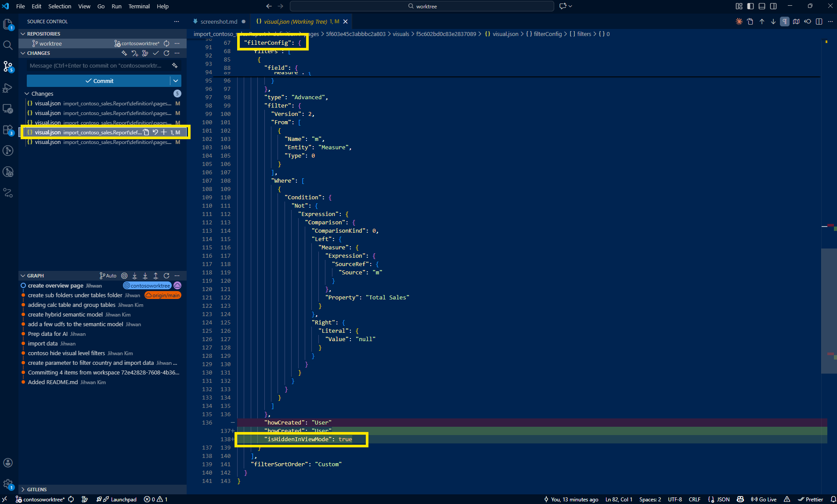Click the sync changes icon beside contosoworktree
Screen dimensions: 837x504
pos(166,43)
